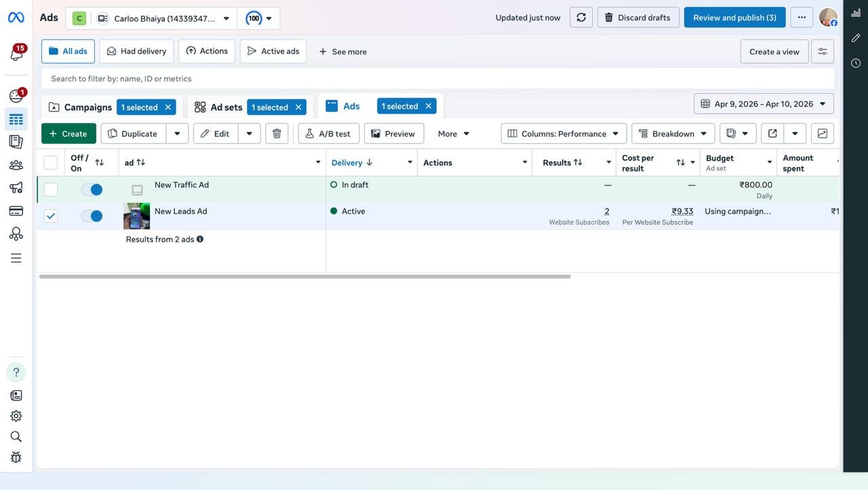Image resolution: width=868 pixels, height=490 pixels.
Task: Click the Duplicate button
Action: coord(133,134)
